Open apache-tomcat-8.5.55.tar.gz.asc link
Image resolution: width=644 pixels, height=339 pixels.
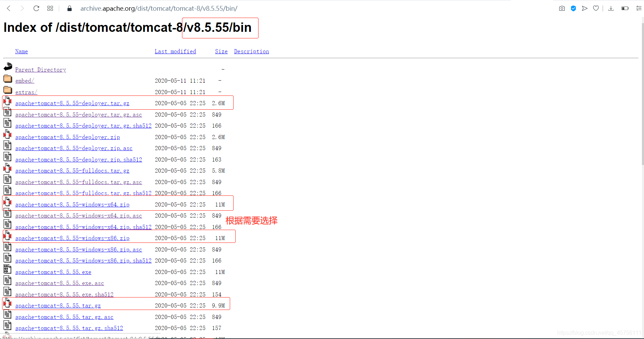click(64, 317)
